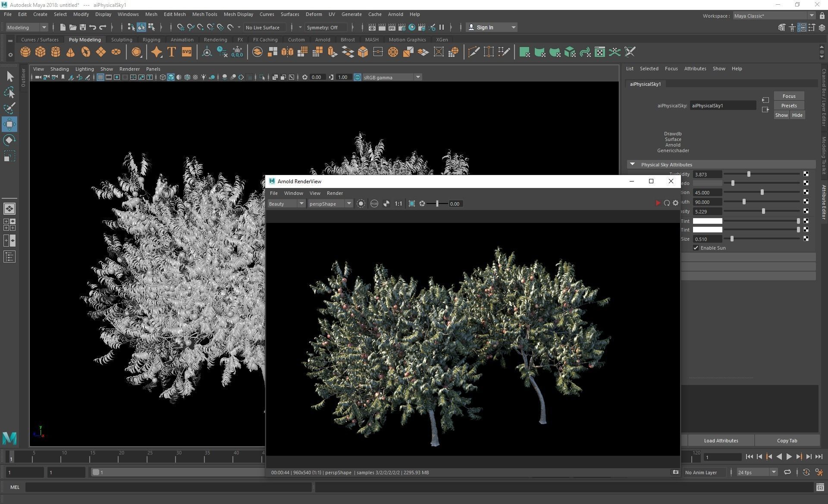
Task: Click the Redo arrow icon
Action: tap(103, 27)
